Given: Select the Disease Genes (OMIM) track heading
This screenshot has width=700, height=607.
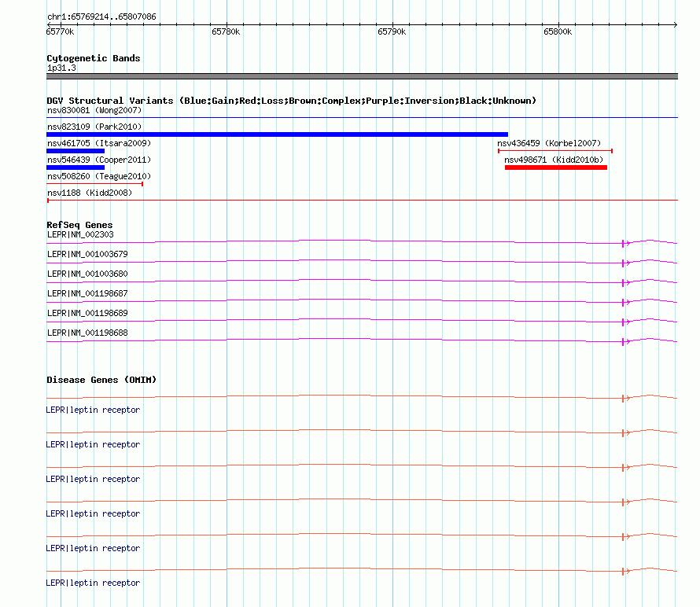Looking at the screenshot, I should coord(101,380).
